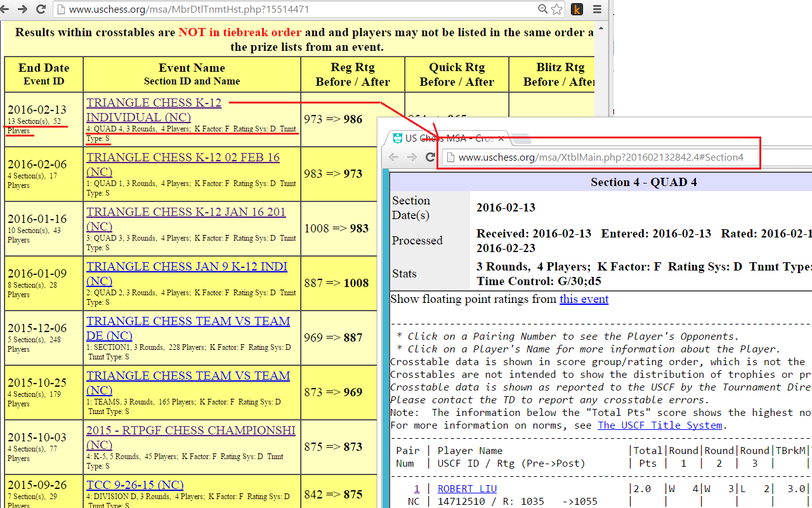Click Section 4 - QUAD 4 heading
Viewport: 812px width, 508px height.
tap(644, 182)
